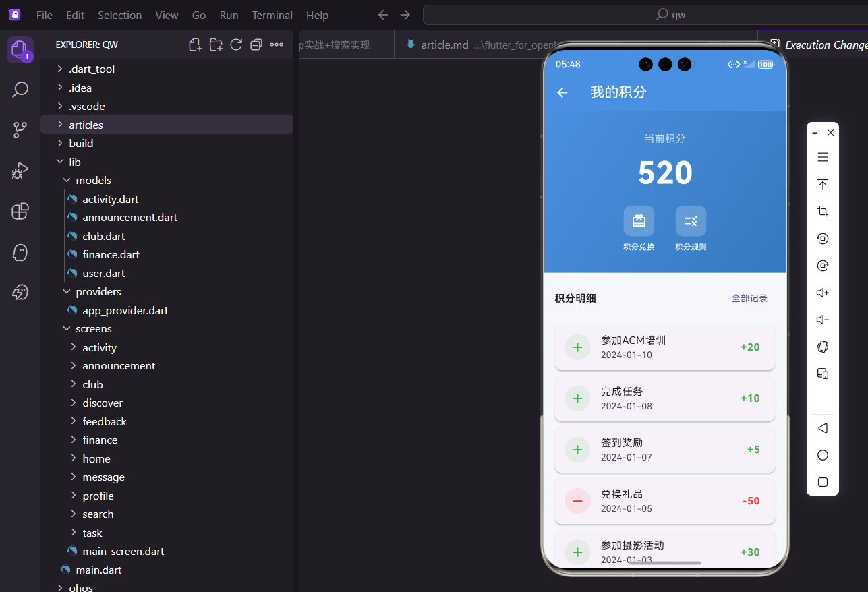The width and height of the screenshot is (868, 592).
Task: Open user.dart file
Action: (x=167, y=273)
